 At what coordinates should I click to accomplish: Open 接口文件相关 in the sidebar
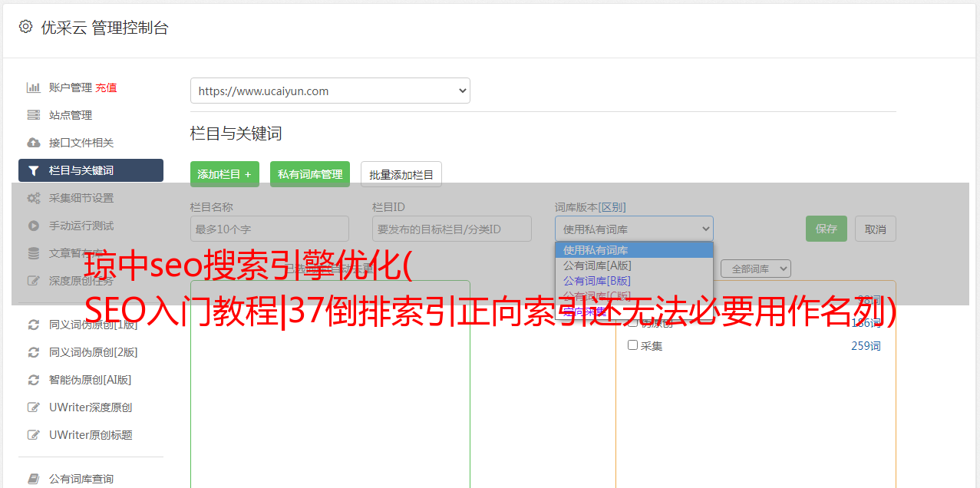click(x=81, y=143)
